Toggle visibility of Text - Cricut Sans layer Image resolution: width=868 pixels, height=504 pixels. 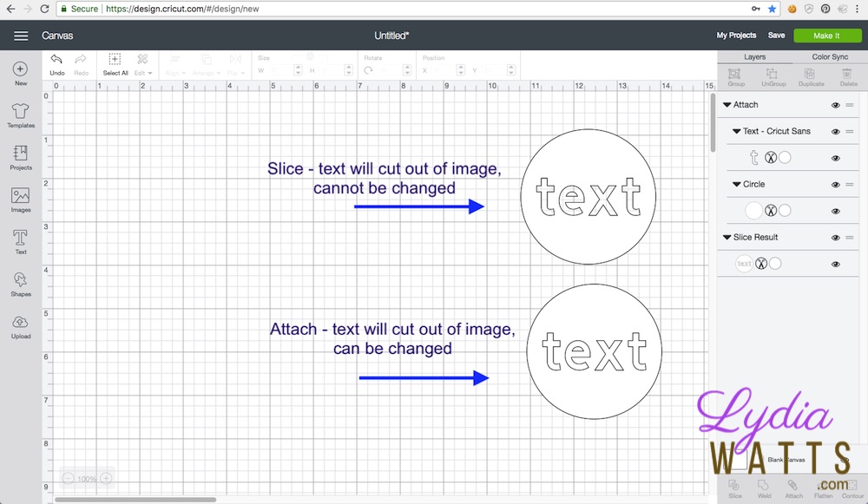(835, 132)
